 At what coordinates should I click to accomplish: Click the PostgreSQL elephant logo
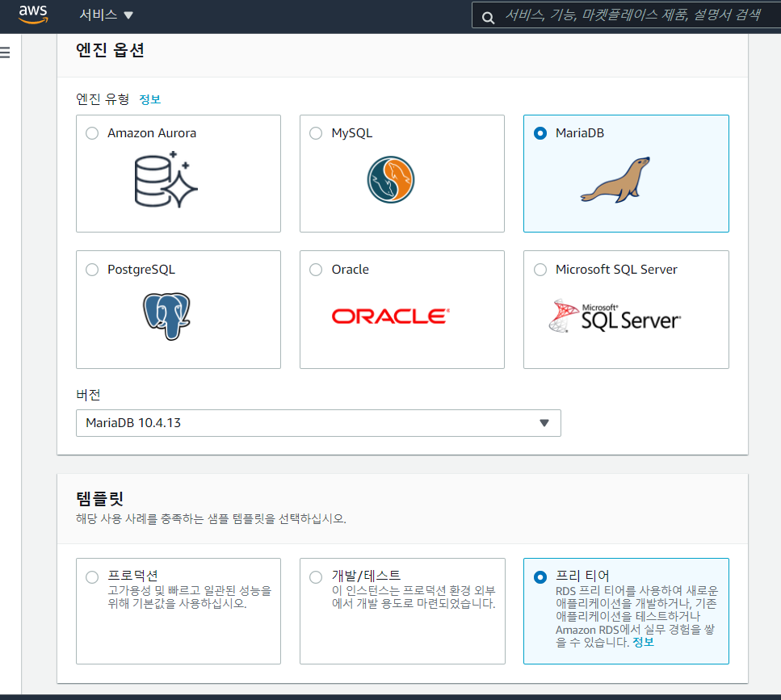(167, 316)
